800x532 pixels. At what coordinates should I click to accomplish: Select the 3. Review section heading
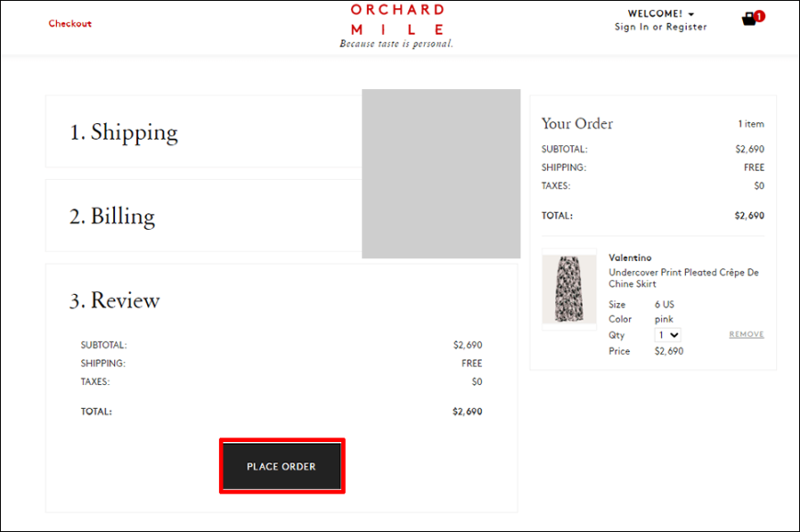[115, 300]
